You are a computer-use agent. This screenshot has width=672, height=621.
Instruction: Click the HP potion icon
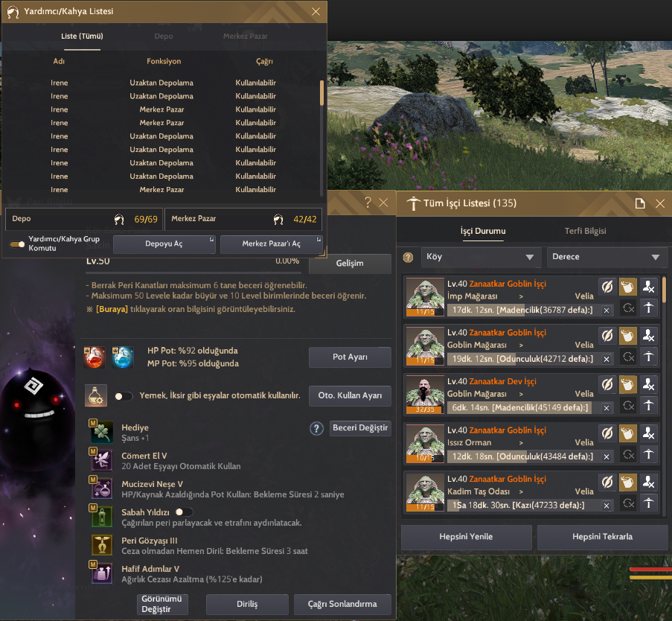pyautogui.click(x=95, y=357)
